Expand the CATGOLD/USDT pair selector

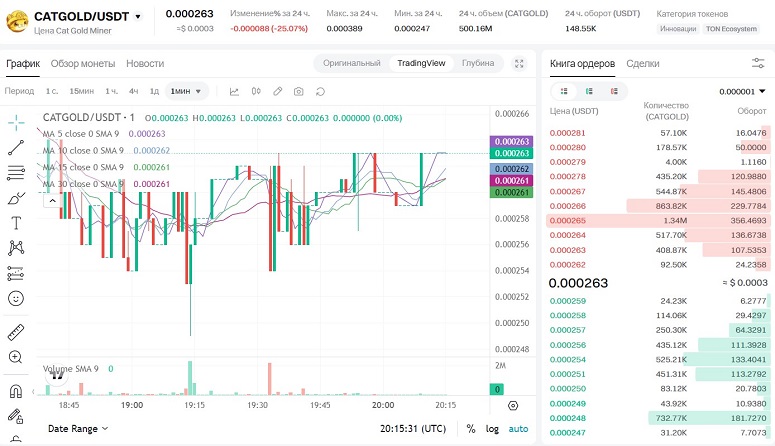coord(138,16)
